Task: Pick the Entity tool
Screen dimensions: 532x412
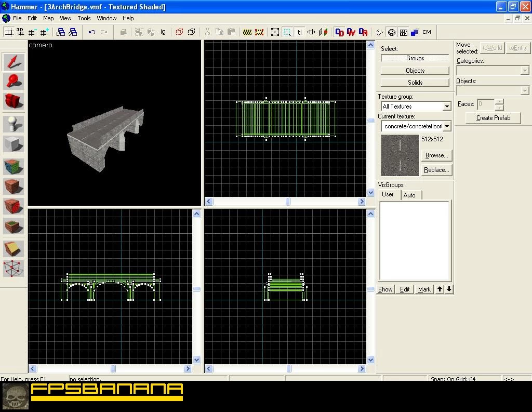Action: click(14, 124)
